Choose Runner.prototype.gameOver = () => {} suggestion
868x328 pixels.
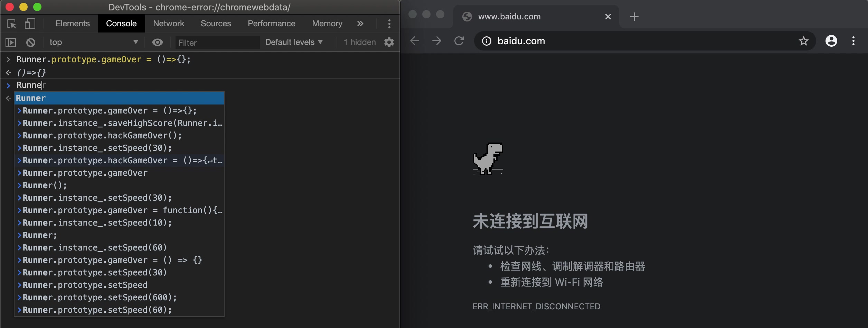point(119,260)
